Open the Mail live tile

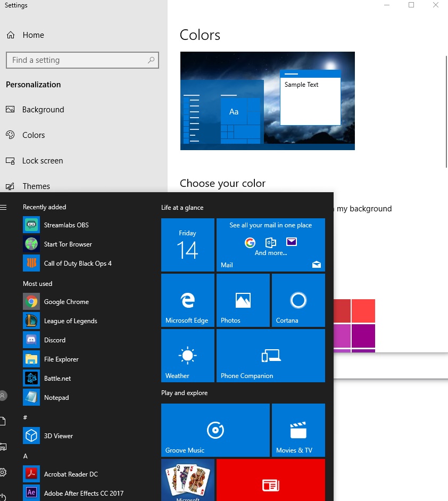pos(271,245)
